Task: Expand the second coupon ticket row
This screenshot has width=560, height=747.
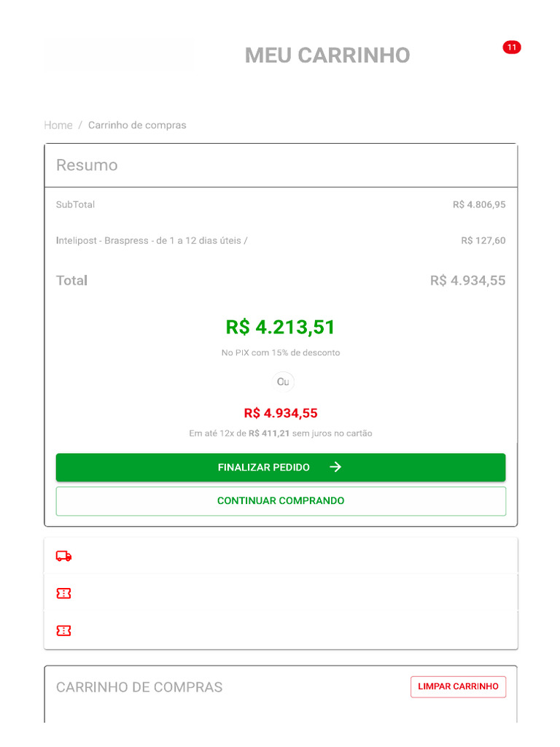Action: (x=281, y=630)
